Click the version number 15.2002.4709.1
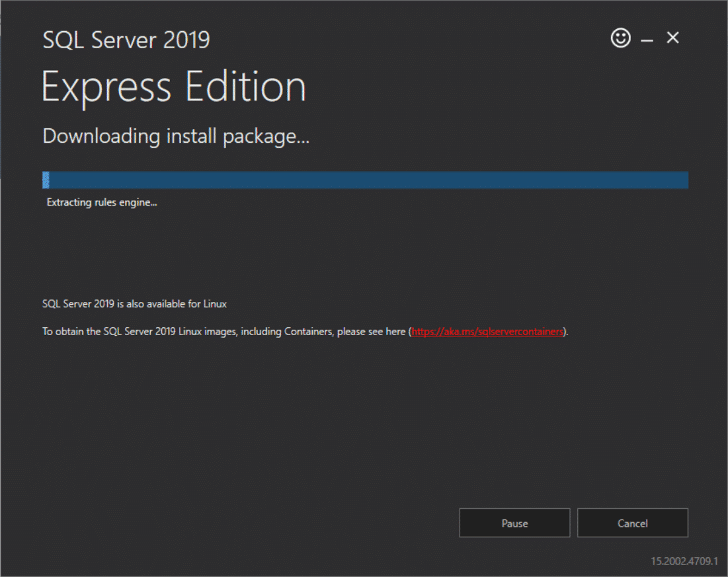 [684, 561]
